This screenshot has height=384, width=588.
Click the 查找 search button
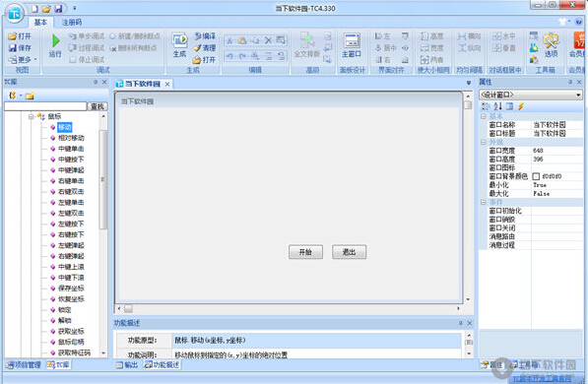pos(98,106)
